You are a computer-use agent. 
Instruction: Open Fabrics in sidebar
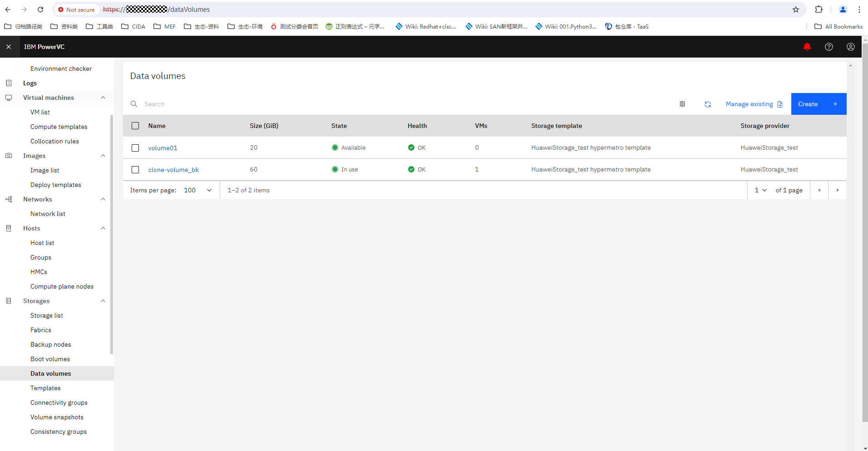(x=41, y=330)
